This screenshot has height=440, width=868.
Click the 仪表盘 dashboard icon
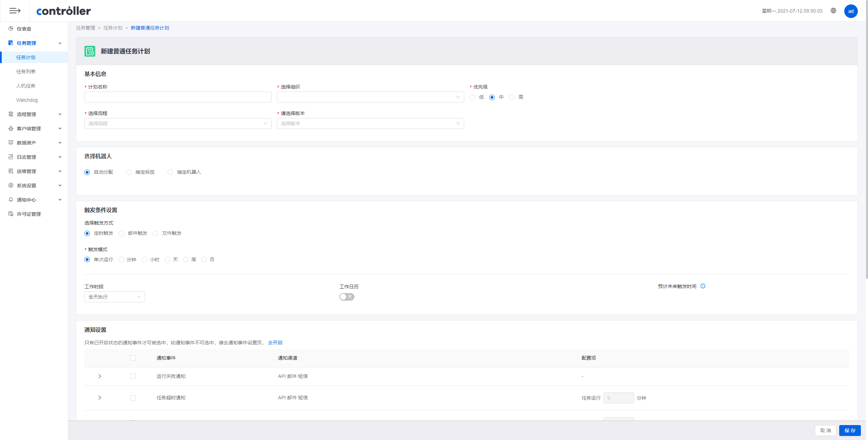pos(11,28)
